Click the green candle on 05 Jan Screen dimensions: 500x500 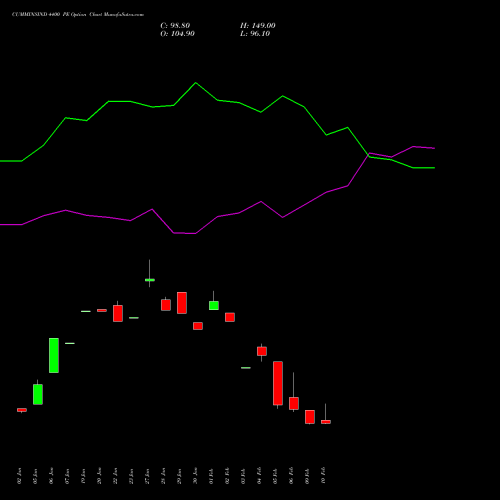(x=38, y=394)
